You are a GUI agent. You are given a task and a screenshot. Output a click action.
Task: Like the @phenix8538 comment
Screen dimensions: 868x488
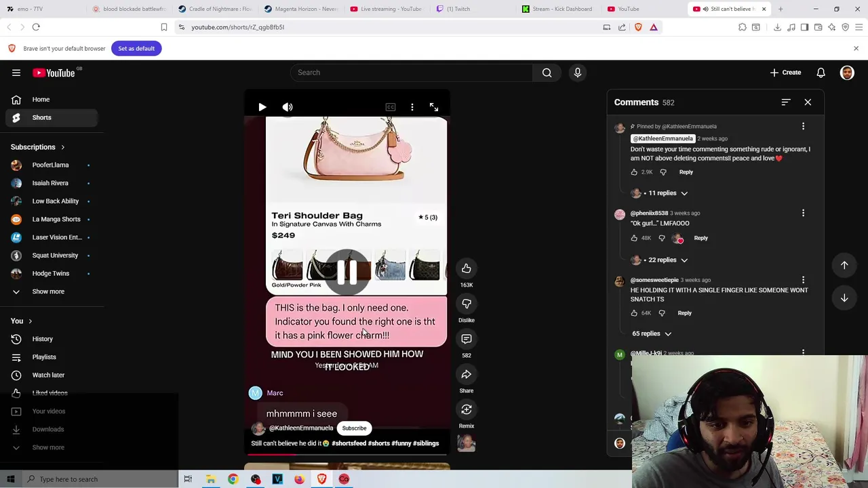click(634, 238)
